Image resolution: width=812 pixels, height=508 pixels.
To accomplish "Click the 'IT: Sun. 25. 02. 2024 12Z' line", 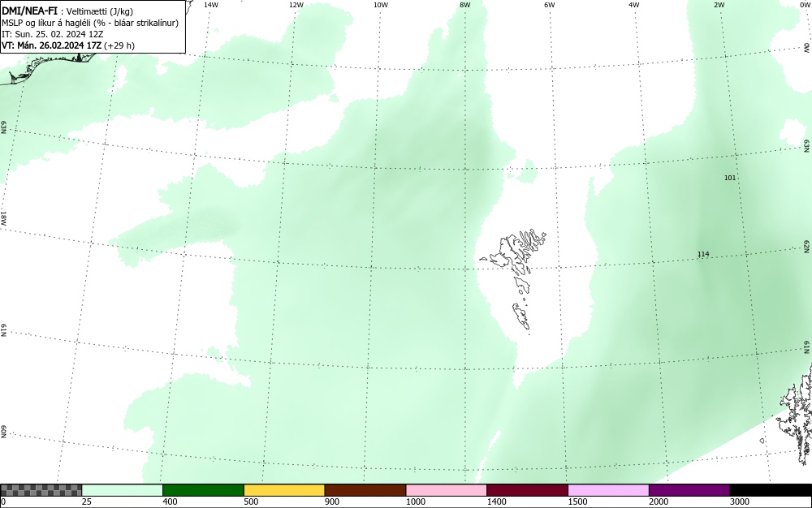I will click(52, 34).
